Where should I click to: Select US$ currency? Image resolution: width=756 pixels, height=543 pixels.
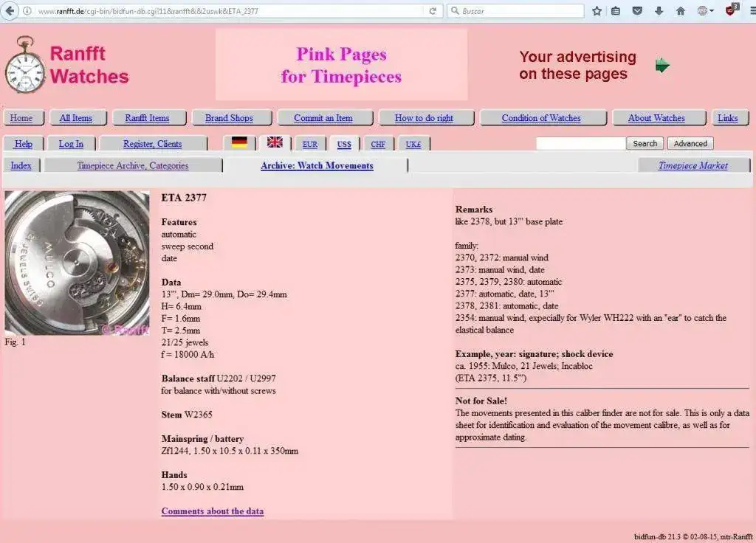click(344, 144)
